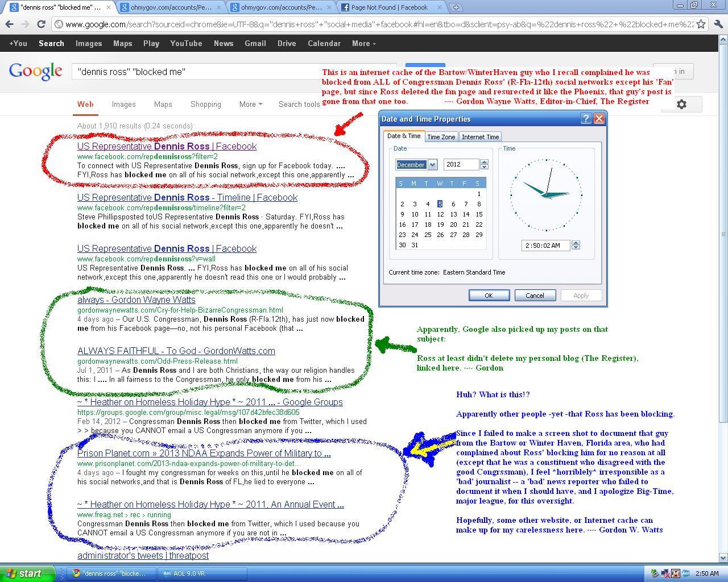Bookmark this page with the star icon

[x=701, y=24]
